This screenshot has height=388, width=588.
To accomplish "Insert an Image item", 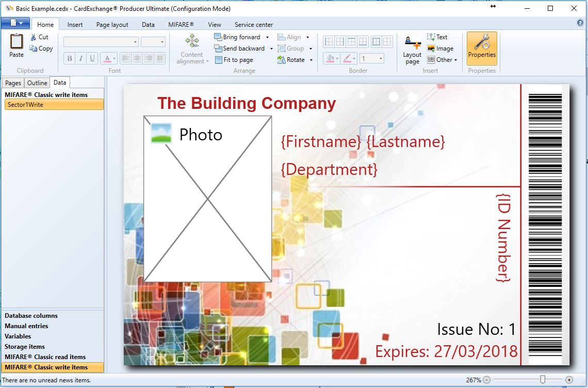I will click(x=440, y=48).
